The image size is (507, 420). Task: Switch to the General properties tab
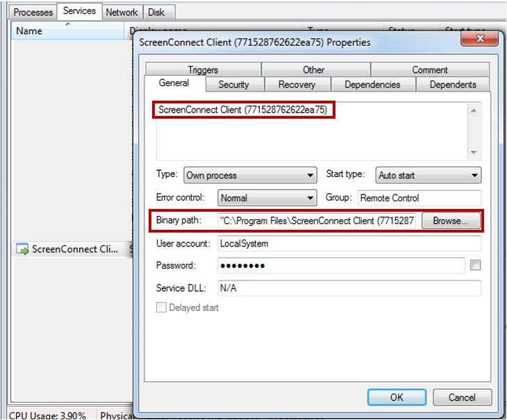[174, 83]
